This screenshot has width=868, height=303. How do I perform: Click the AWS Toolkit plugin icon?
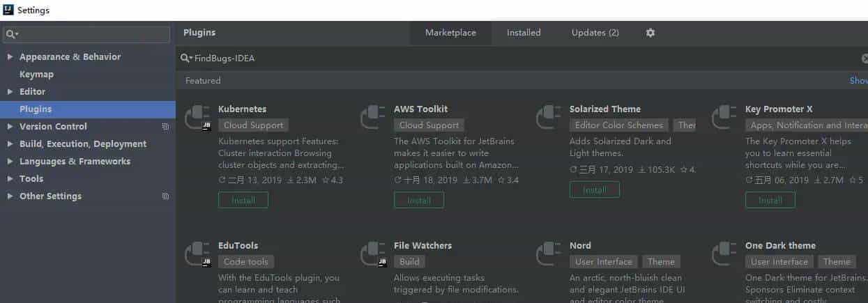[373, 118]
